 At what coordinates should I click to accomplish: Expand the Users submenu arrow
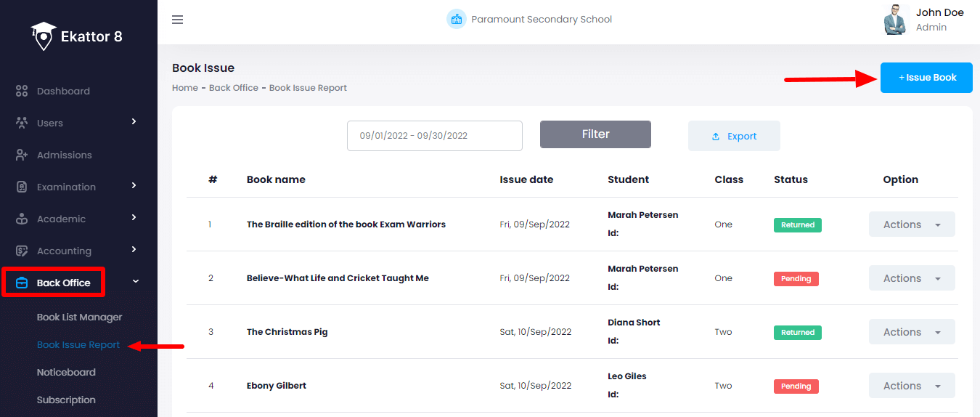(x=134, y=122)
